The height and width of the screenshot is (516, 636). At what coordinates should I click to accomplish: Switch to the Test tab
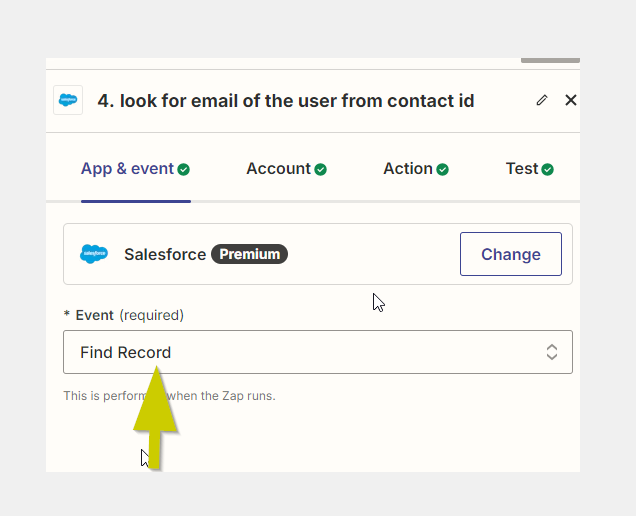(530, 169)
